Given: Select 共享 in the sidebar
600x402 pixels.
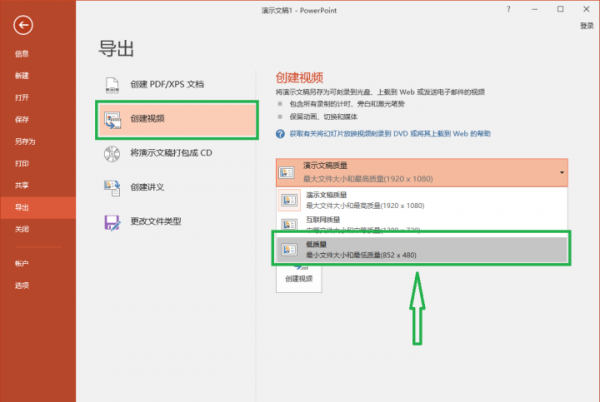Looking at the screenshot, I should click(x=22, y=185).
